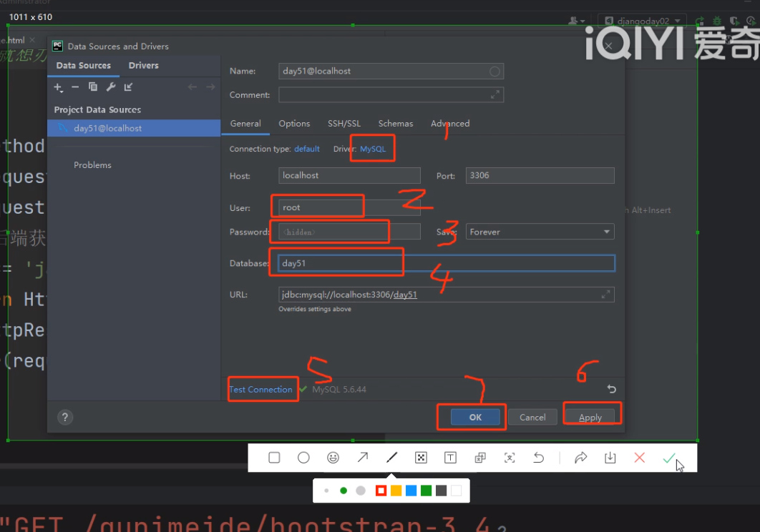Click the Port field showing 3306
760x532 pixels.
tap(540, 175)
